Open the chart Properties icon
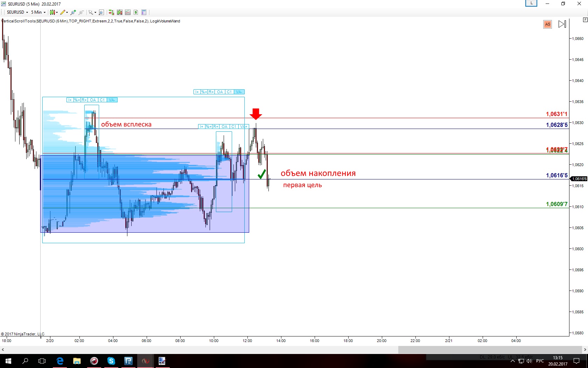588x368 pixels. tap(144, 12)
